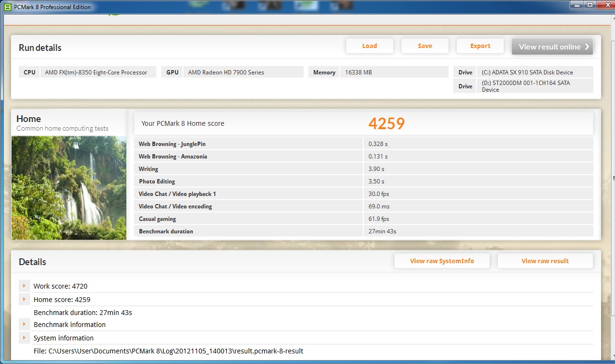Click the CPU field label
This screenshot has height=364, width=615.
point(29,73)
